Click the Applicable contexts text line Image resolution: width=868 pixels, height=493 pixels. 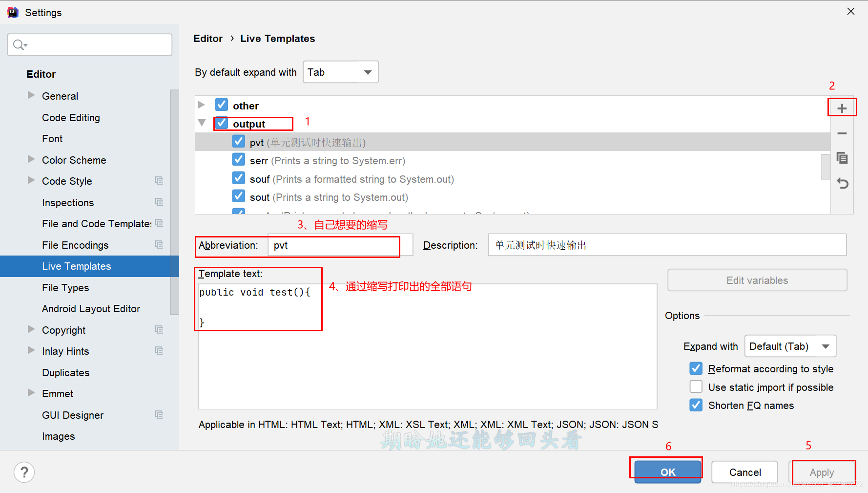tap(428, 425)
